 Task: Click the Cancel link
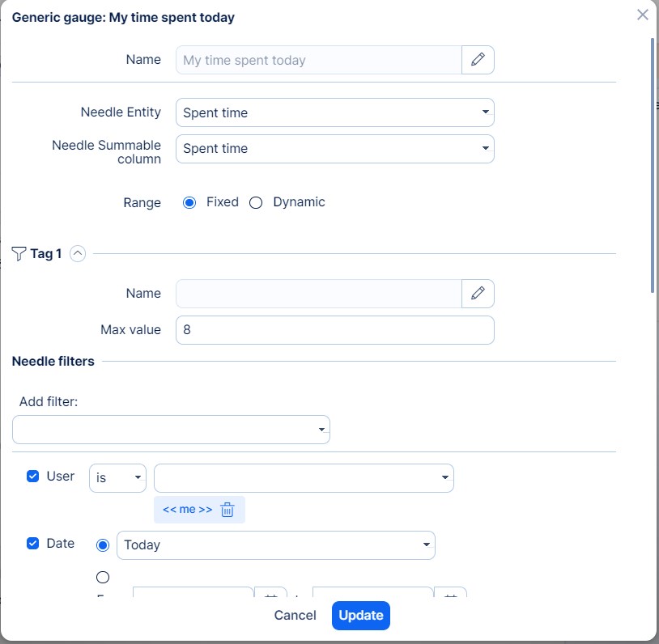(295, 616)
